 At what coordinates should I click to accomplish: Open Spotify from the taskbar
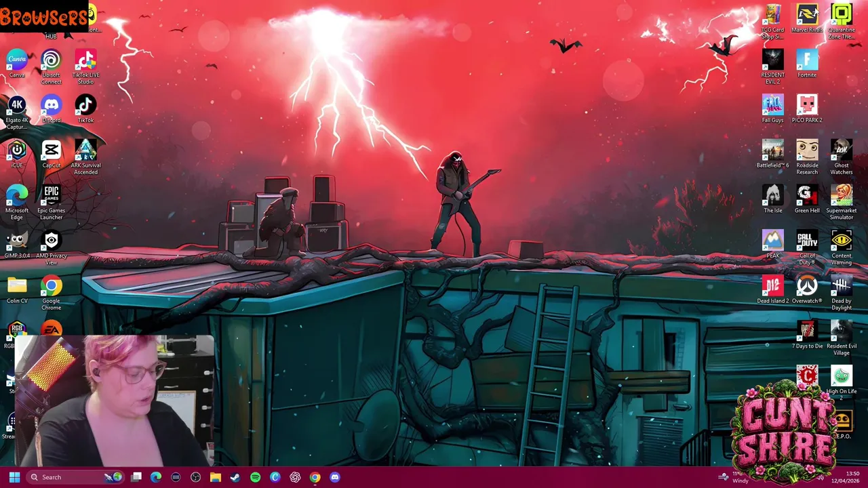pyautogui.click(x=255, y=477)
